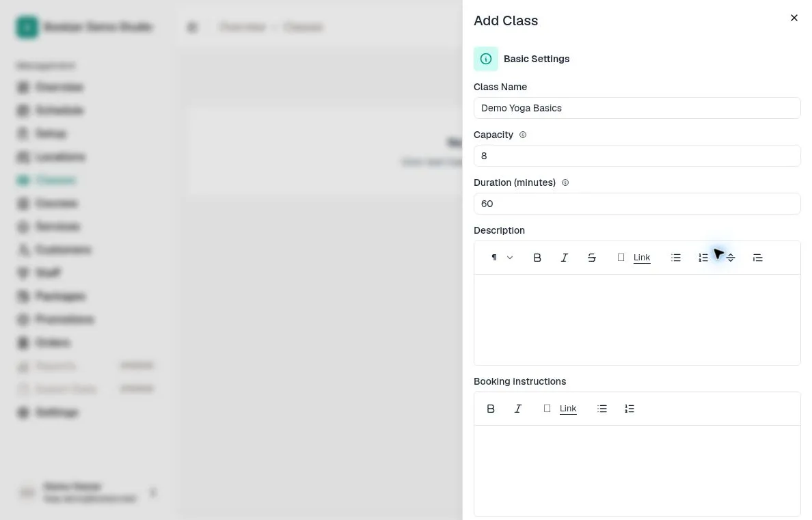Show the Capacity info tooltip icon

(522, 135)
